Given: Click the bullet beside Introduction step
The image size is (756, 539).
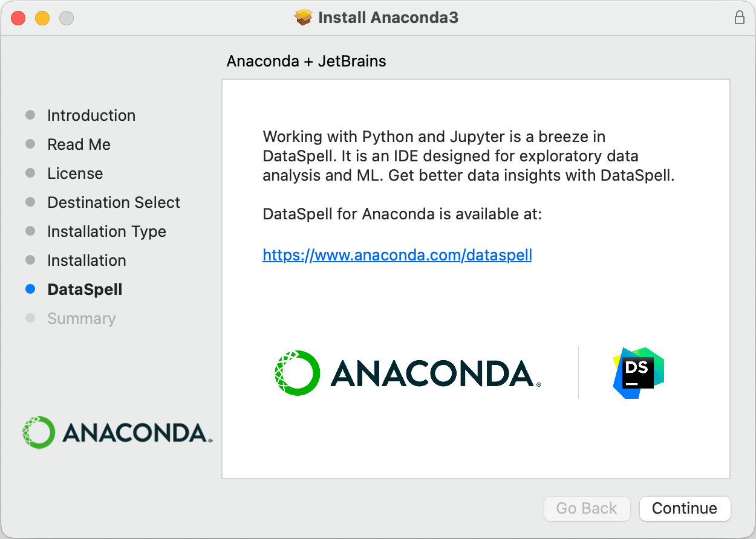Looking at the screenshot, I should pos(30,115).
